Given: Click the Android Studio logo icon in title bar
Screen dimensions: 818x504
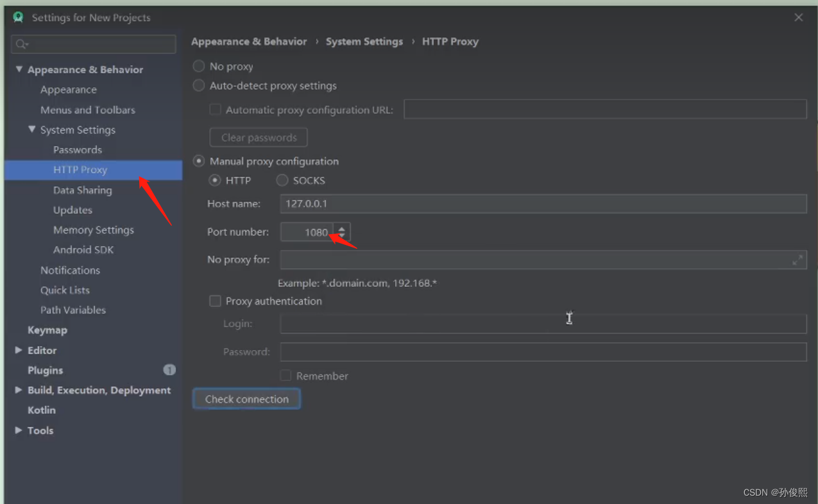Looking at the screenshot, I should click(x=18, y=18).
